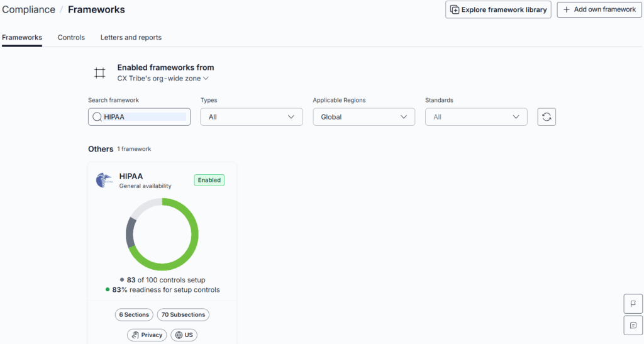
Task: Click the flag icon button at bottom right
Action: coord(633,304)
